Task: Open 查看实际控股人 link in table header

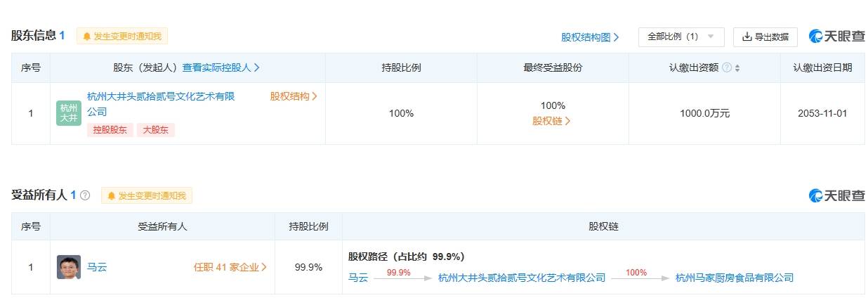Action: (x=221, y=67)
